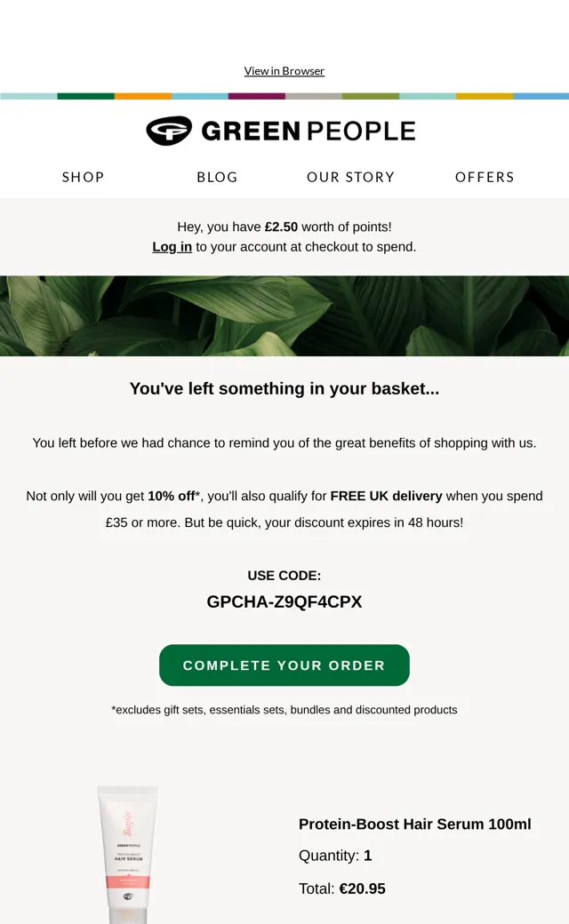Click the Protein-Boost Hair Serum 100ml title
This screenshot has width=569, height=924.
pyautogui.click(x=414, y=824)
